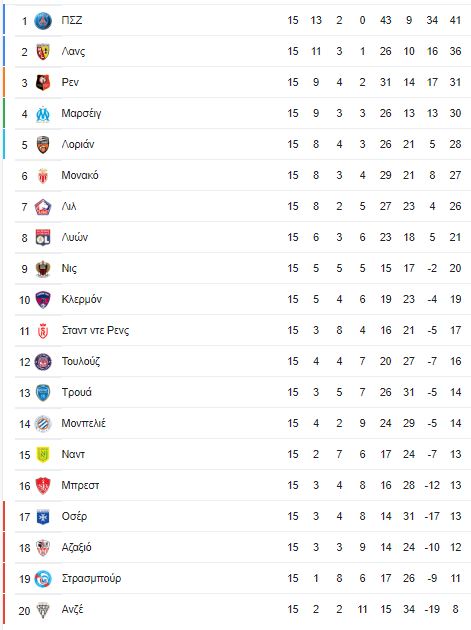Click the Λοριάν crest icon
The width and height of the screenshot is (471, 630).
tap(43, 145)
